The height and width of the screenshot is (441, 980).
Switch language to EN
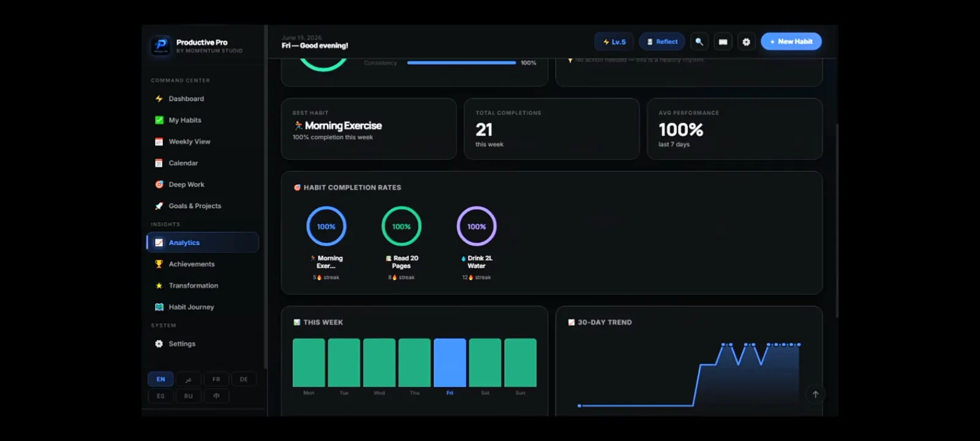point(160,379)
